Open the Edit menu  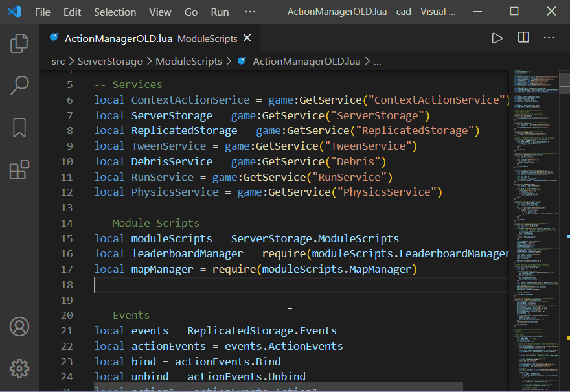pos(72,12)
